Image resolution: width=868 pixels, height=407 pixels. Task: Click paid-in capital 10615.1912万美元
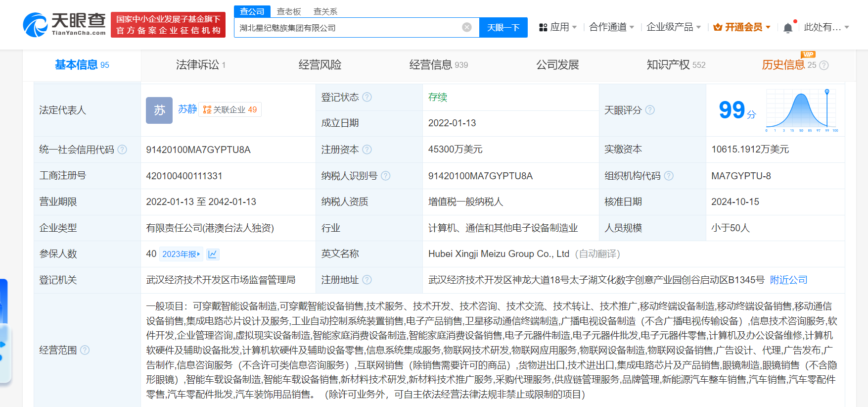pyautogui.click(x=750, y=150)
